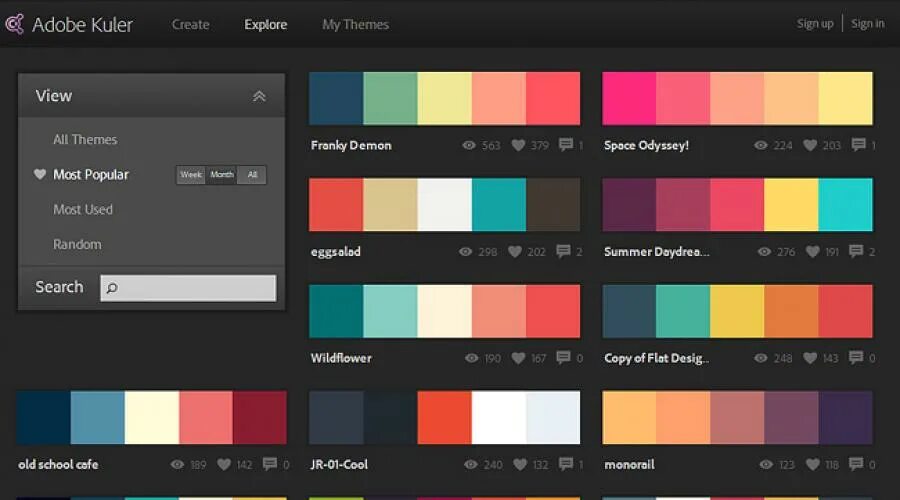Click the heart icon for JR-01-Cool
The height and width of the screenshot is (500, 900).
coord(520,464)
